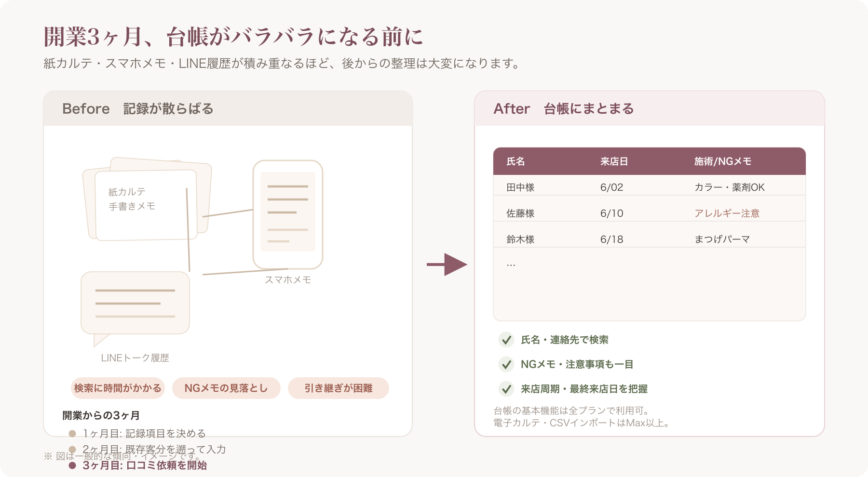Click the まつげパーマ memo cell
The image size is (868, 477).
[x=722, y=239]
